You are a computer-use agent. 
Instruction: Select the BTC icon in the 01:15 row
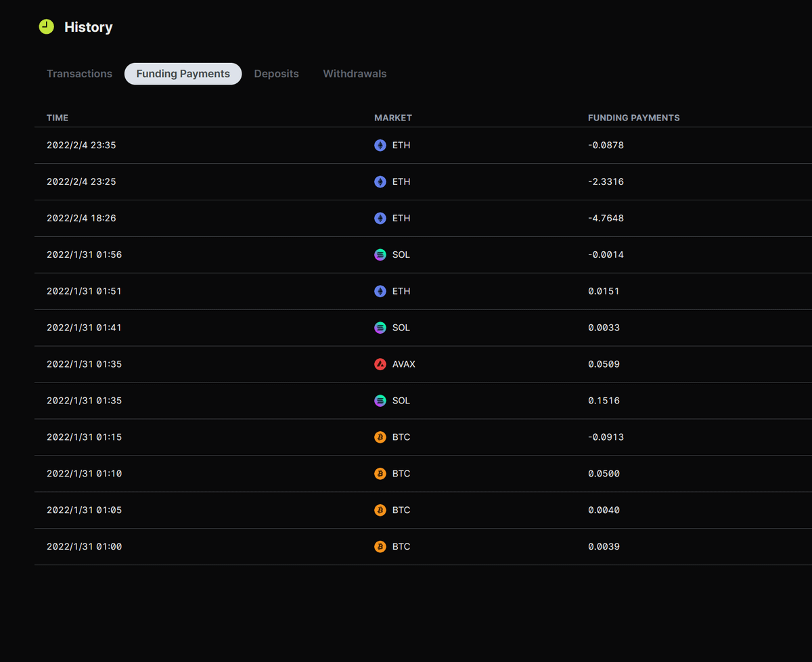point(380,437)
